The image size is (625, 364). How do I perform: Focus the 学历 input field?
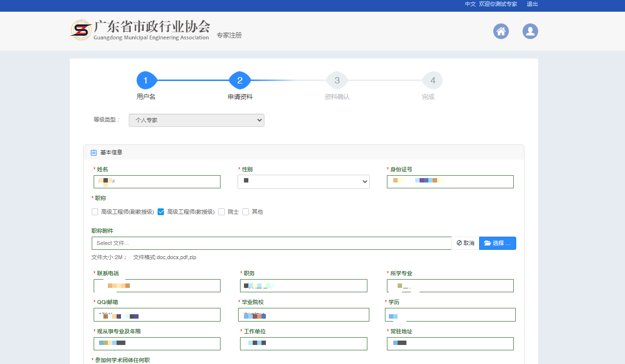[450, 315]
